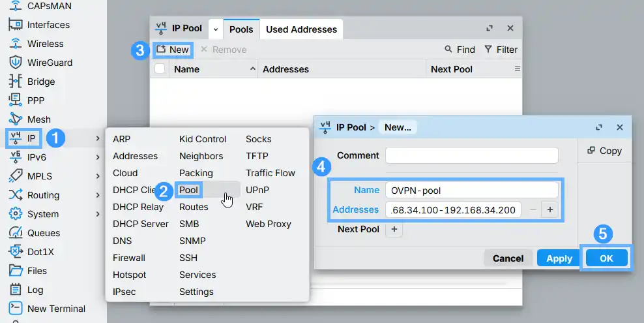
Task: Select DNS in the IP submenu
Action: (122, 241)
